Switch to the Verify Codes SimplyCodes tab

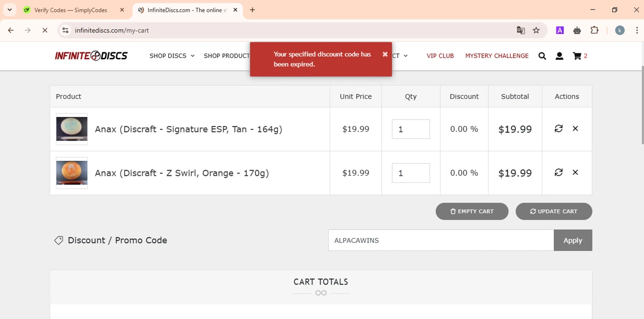(x=71, y=10)
